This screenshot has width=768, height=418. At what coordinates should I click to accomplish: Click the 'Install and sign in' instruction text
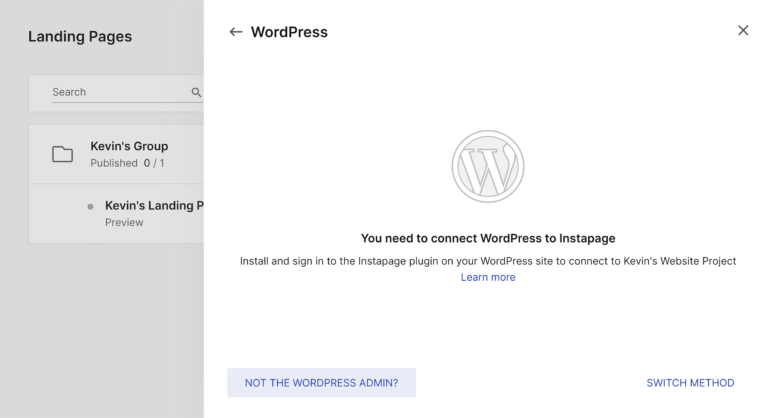tap(488, 261)
